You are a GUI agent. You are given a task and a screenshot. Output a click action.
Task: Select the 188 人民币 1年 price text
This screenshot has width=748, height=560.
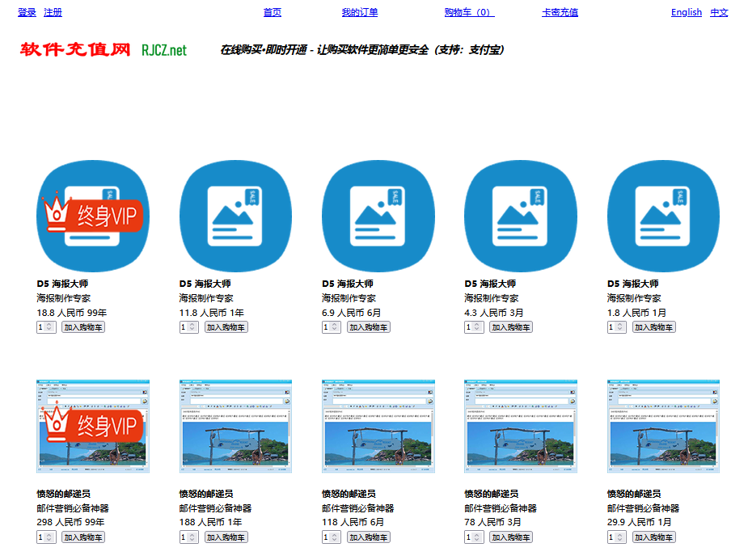click(x=210, y=522)
